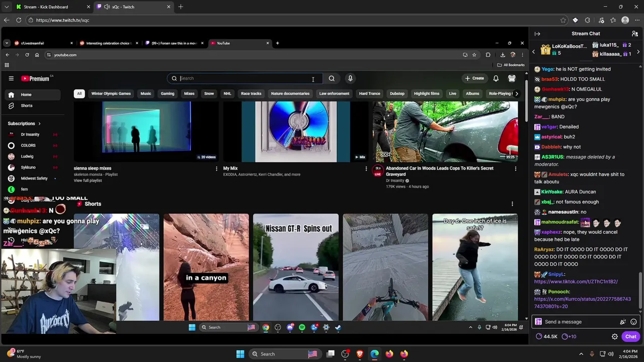Open options for sienna sleep mixes
644x362 pixels.
point(217,169)
